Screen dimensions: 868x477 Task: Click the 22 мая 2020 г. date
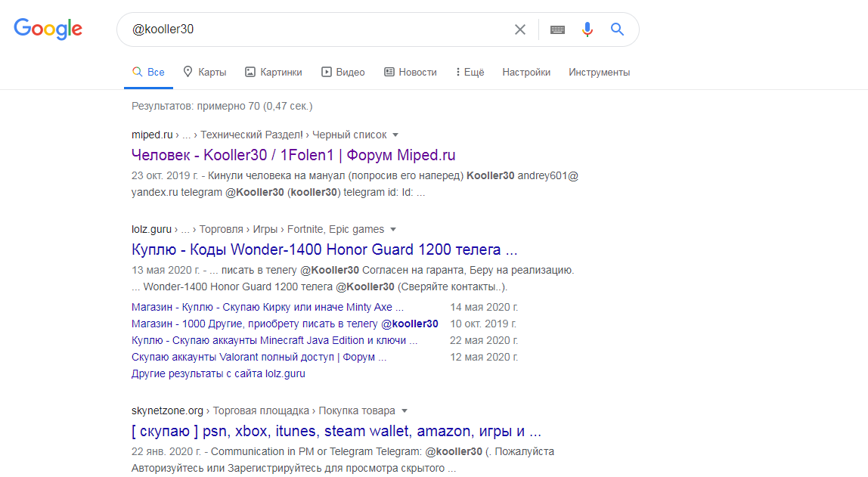[484, 340]
